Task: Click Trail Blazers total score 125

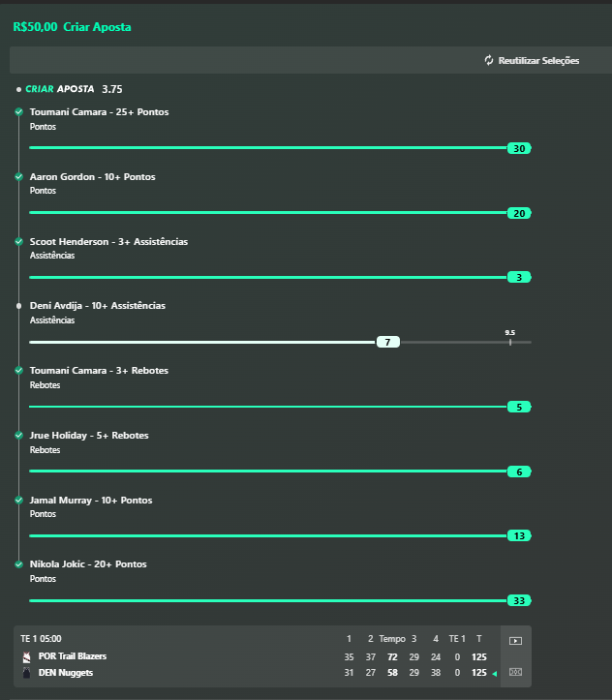Action: coord(479,657)
